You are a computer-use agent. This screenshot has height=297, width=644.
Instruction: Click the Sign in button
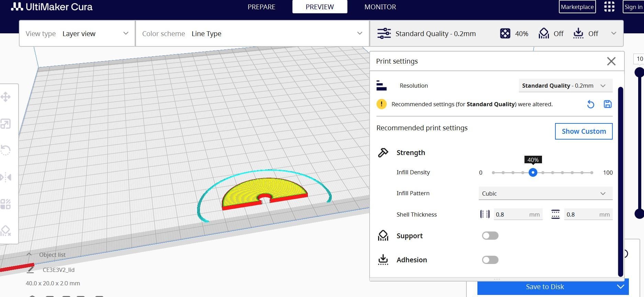click(x=633, y=7)
